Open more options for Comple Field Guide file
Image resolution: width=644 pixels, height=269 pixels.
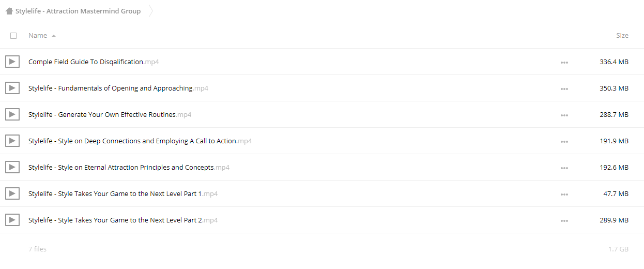tap(564, 63)
